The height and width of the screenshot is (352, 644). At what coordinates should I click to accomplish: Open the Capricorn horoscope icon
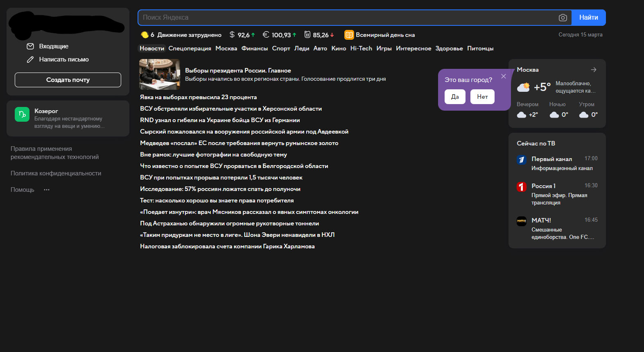coord(22,114)
